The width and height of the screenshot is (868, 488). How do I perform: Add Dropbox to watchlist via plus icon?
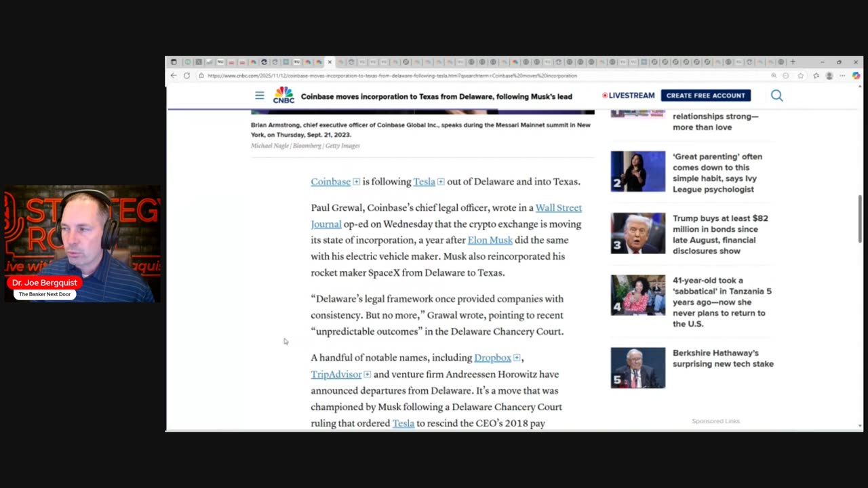pyautogui.click(x=517, y=358)
